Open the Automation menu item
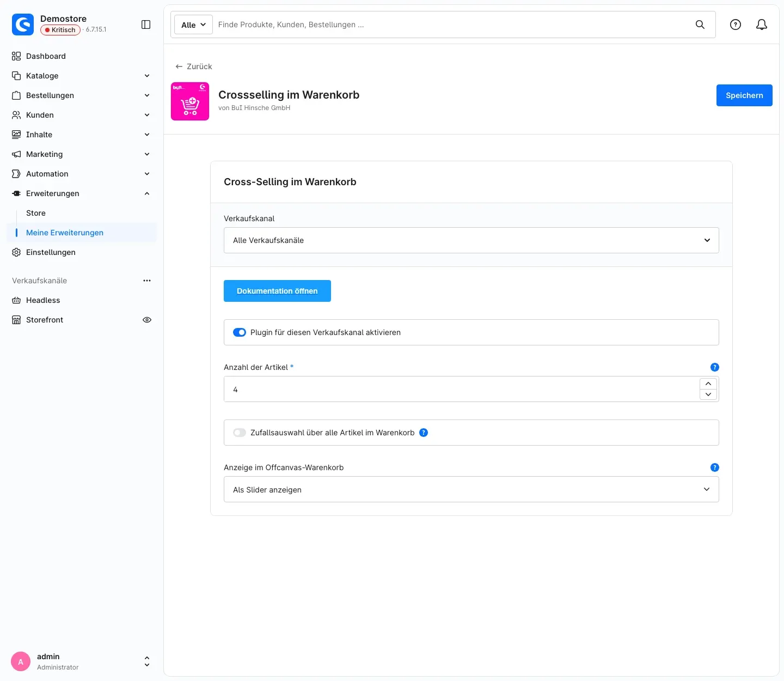Image resolution: width=784 pixels, height=681 pixels. pyautogui.click(x=82, y=174)
